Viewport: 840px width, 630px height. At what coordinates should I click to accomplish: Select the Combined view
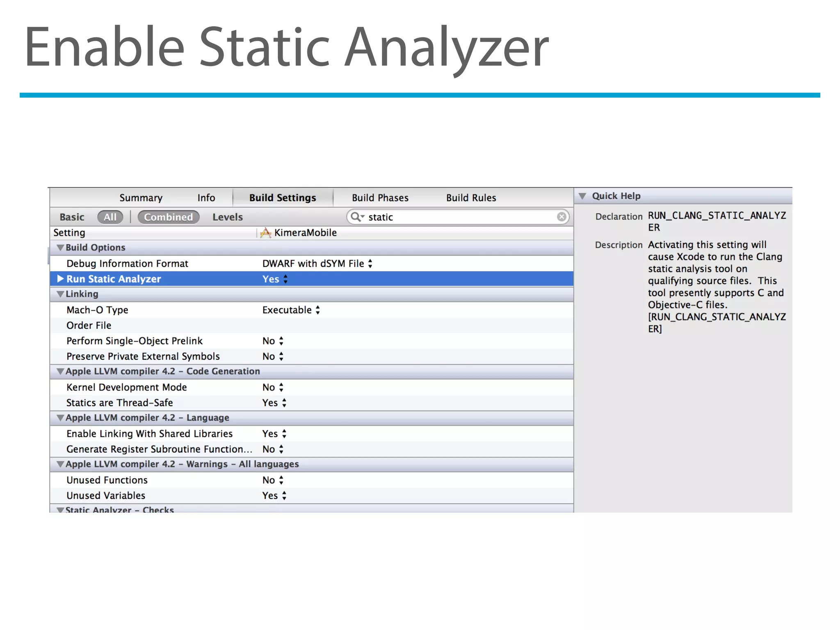click(x=168, y=217)
